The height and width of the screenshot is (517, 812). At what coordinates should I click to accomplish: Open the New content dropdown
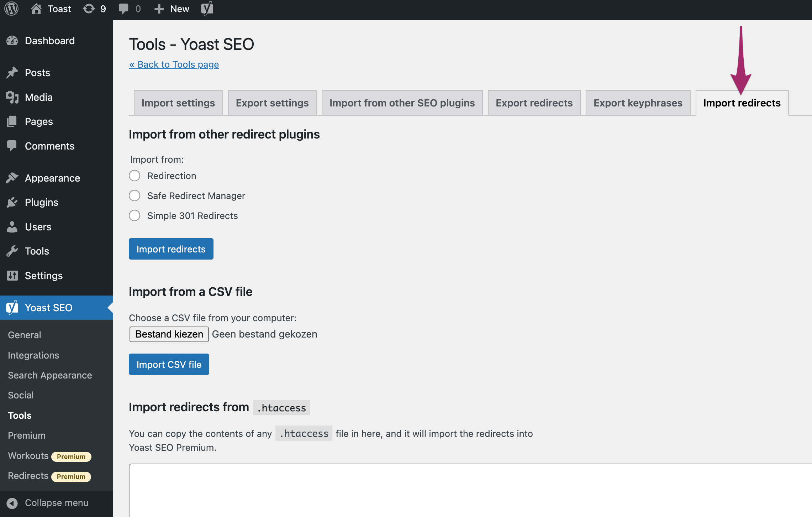click(x=172, y=9)
